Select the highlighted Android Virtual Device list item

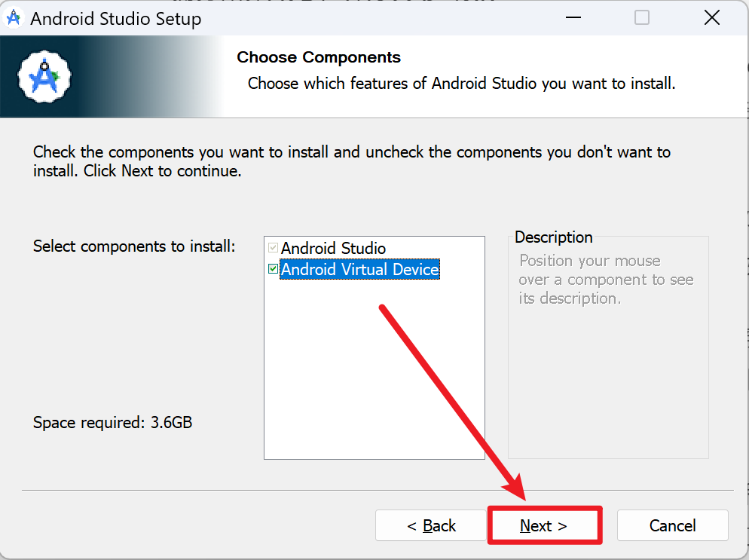coord(359,269)
